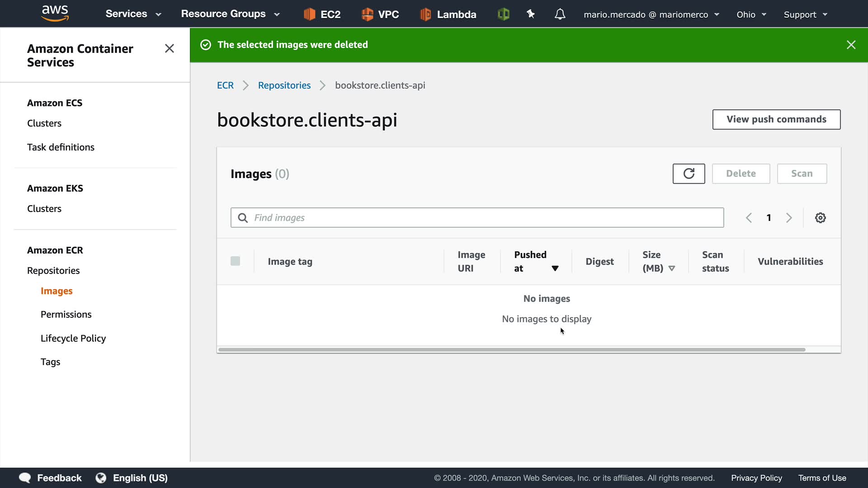Sort by Pushed at column arrow

coord(555,268)
